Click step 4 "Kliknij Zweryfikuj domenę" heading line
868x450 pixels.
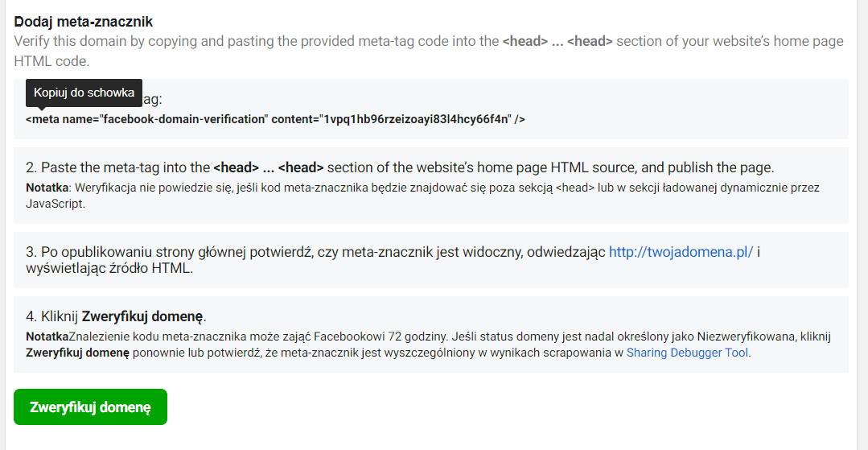tap(116, 316)
